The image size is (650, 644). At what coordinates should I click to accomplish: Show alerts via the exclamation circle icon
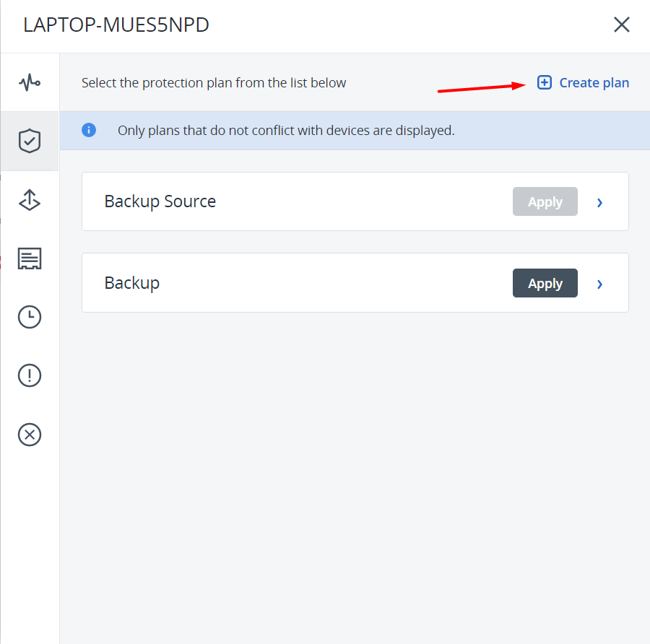pos(30,375)
